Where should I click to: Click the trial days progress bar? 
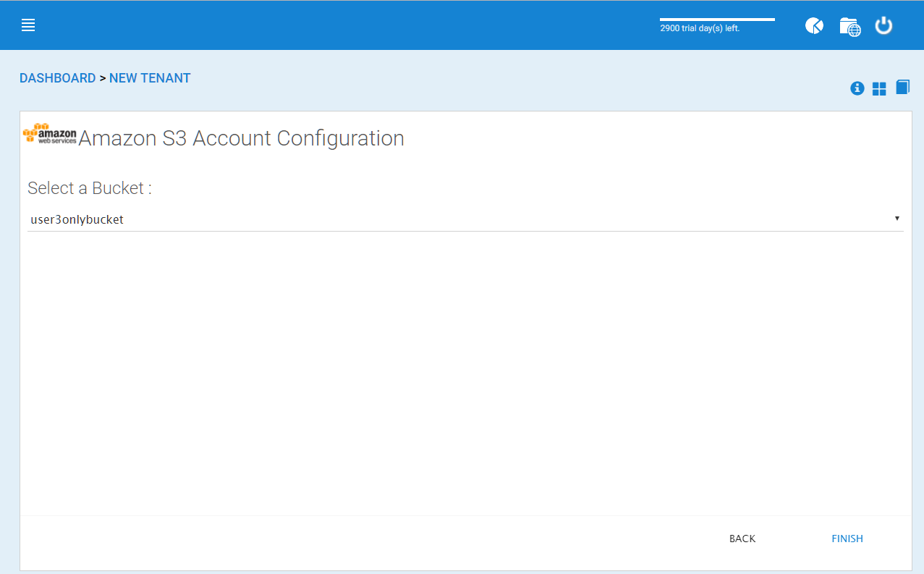pyautogui.click(x=717, y=20)
